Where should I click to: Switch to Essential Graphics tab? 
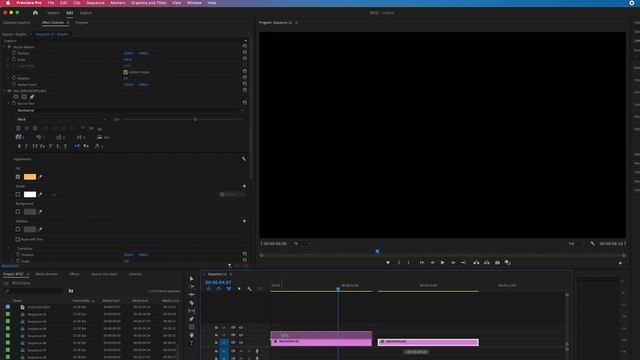coord(17,23)
